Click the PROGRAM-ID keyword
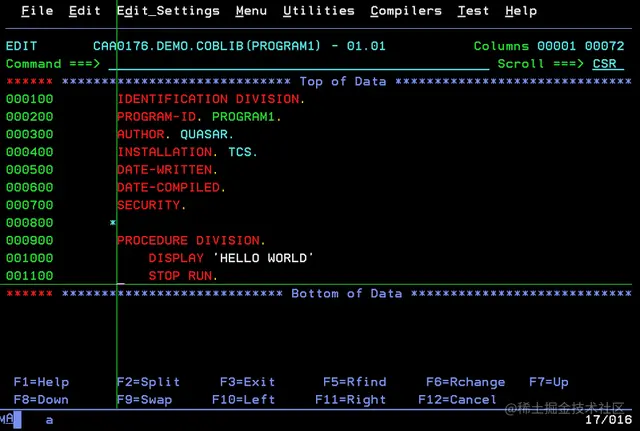 156,117
